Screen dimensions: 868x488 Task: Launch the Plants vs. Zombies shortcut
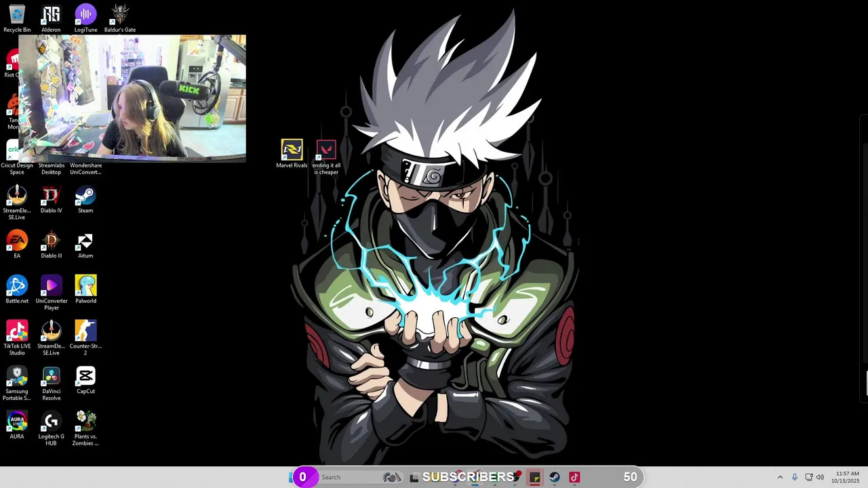tap(85, 429)
